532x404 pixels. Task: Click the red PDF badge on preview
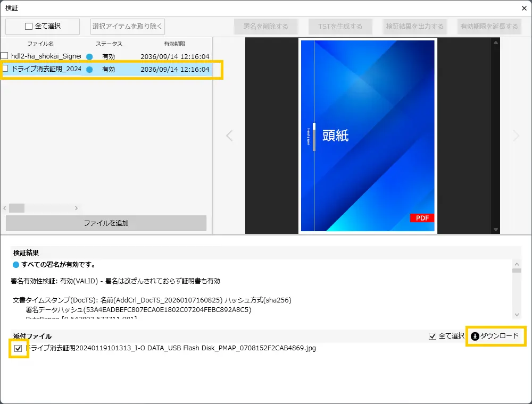pos(422,218)
